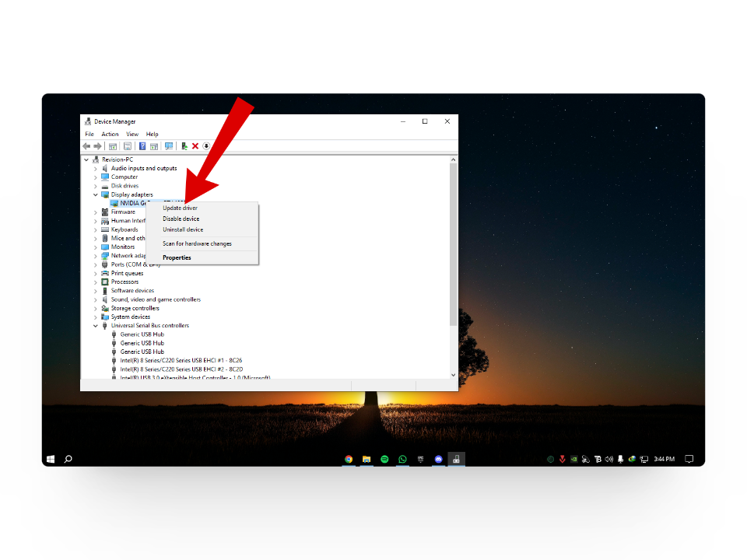Image resolution: width=747 pixels, height=560 pixels.
Task: Click Device Manager taskbar button
Action: point(457,459)
